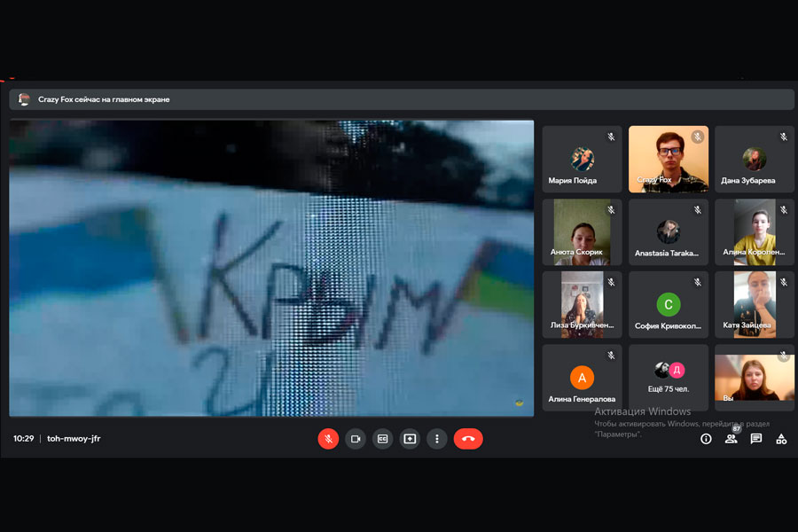Select the Дана Зубарева participant tile
The image size is (798, 532).
[x=755, y=160]
